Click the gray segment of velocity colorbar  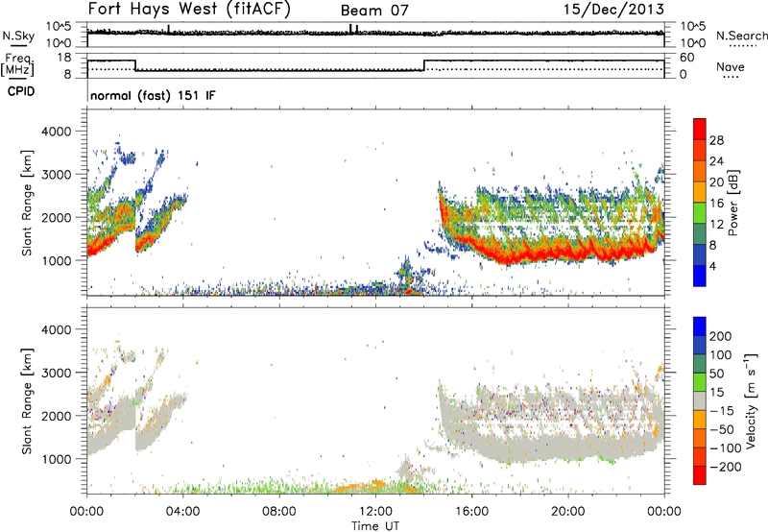[x=700, y=401]
